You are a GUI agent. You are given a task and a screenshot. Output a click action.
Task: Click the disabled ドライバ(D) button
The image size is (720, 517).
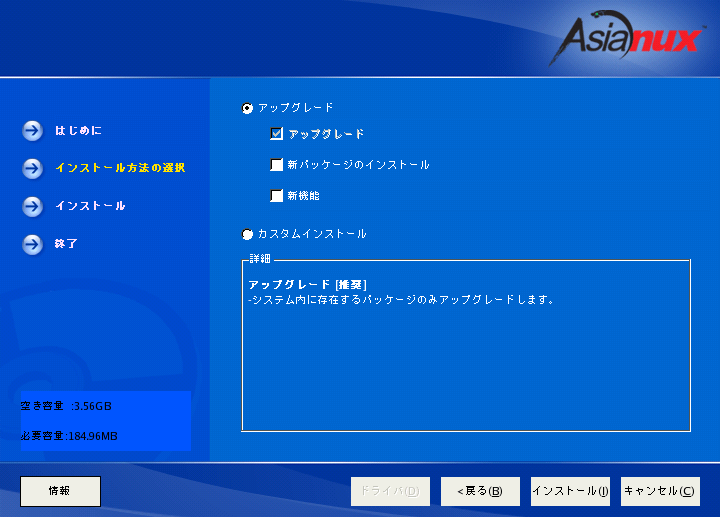coord(390,491)
